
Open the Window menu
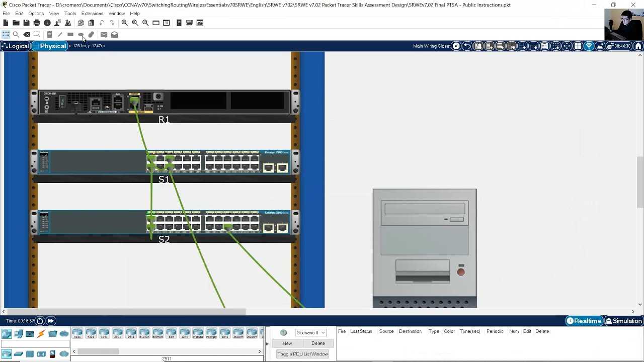(x=116, y=14)
